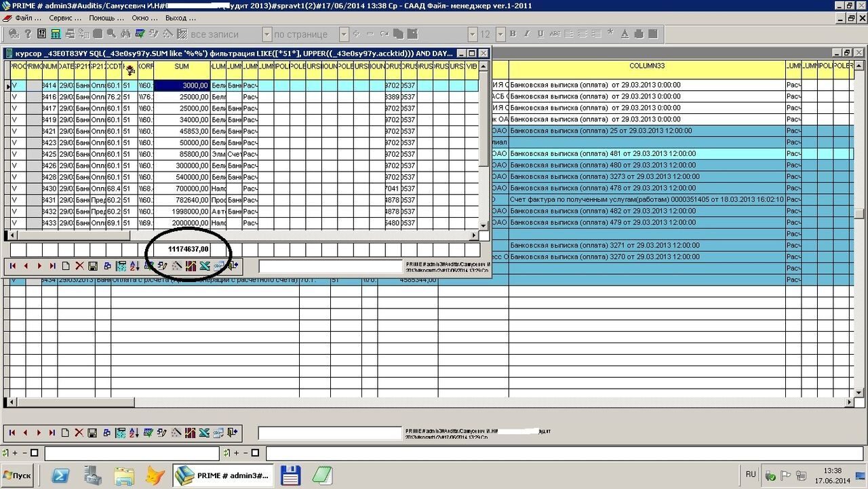Screen dimensions: 868x489
Task: Open the font size 12 dropdown
Action: click(500, 34)
